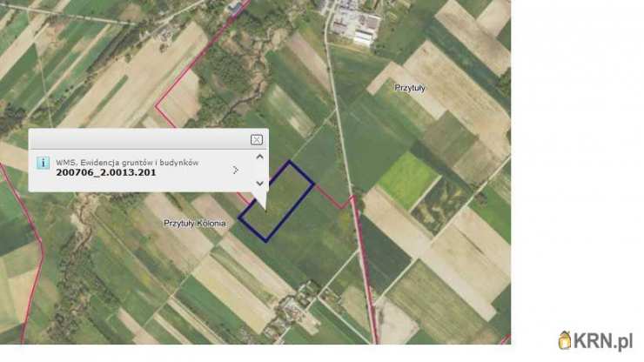Image resolution: width=644 pixels, height=362 pixels.
Task: Click the popup pointer tip on the parcel
Action: (265, 210)
